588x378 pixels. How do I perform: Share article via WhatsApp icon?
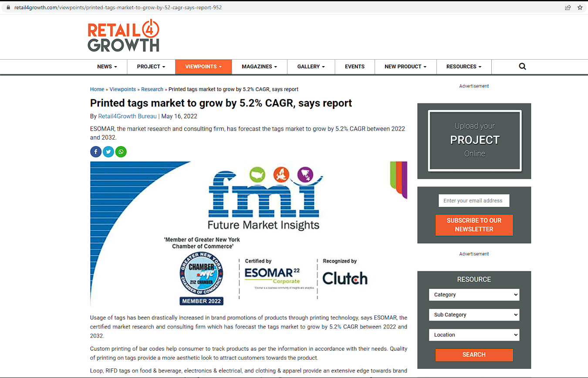point(121,152)
